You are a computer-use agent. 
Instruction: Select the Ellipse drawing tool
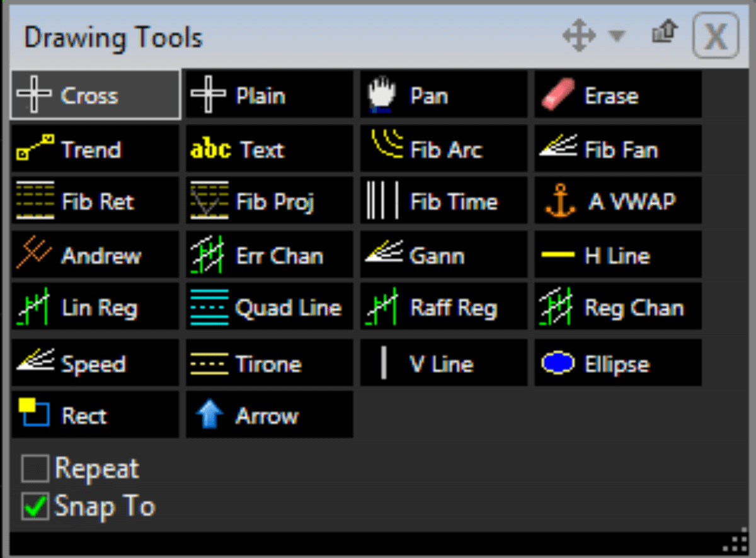[618, 363]
